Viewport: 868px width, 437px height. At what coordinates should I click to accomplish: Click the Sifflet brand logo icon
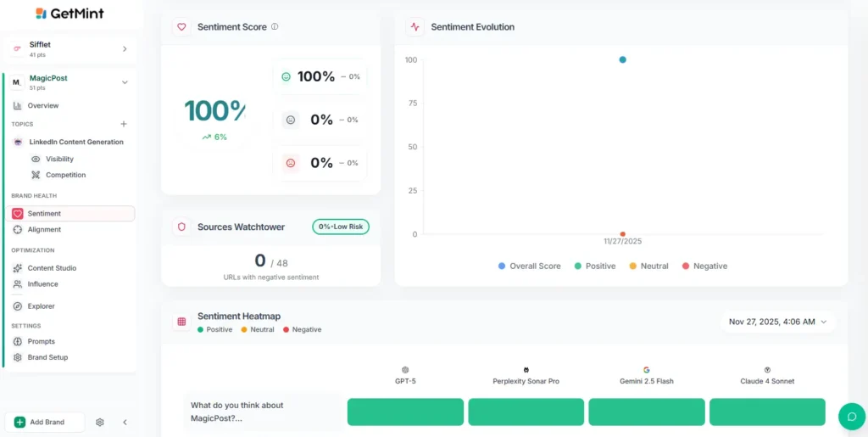pos(17,48)
